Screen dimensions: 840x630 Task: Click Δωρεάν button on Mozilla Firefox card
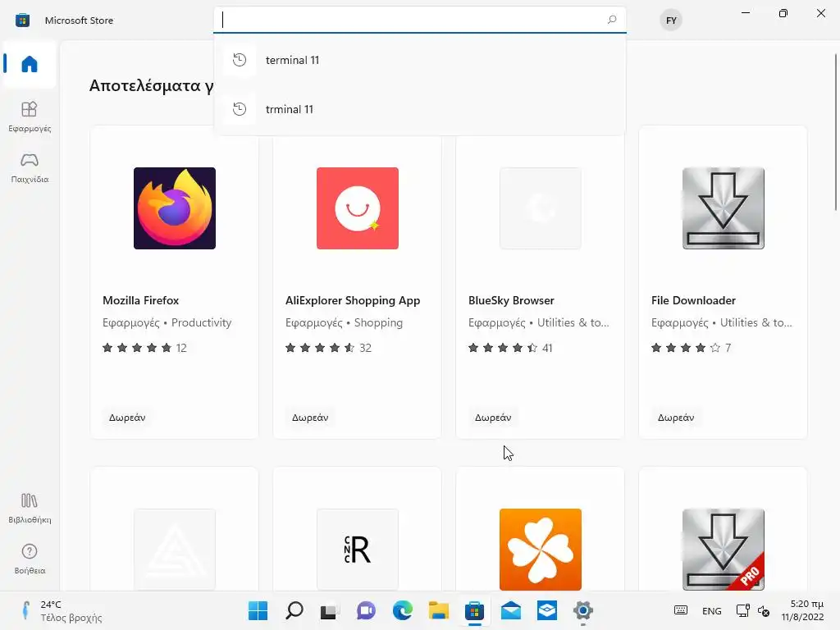pos(127,418)
